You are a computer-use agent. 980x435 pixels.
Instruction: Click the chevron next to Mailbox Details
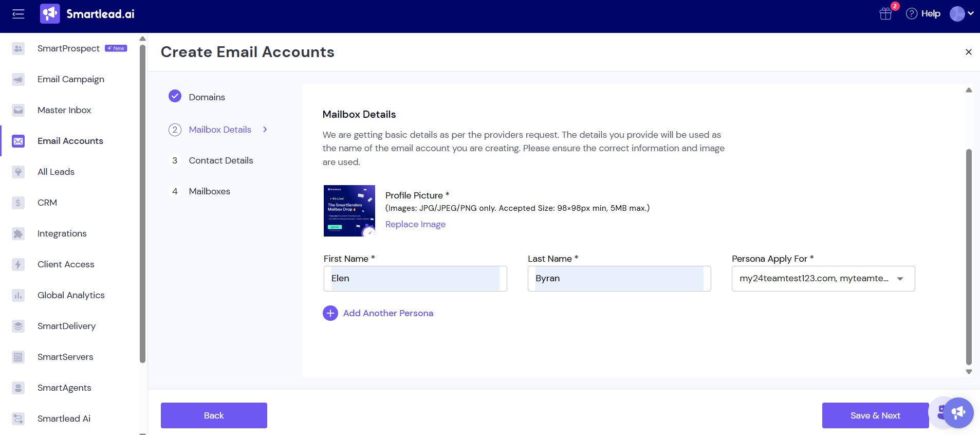tap(265, 130)
